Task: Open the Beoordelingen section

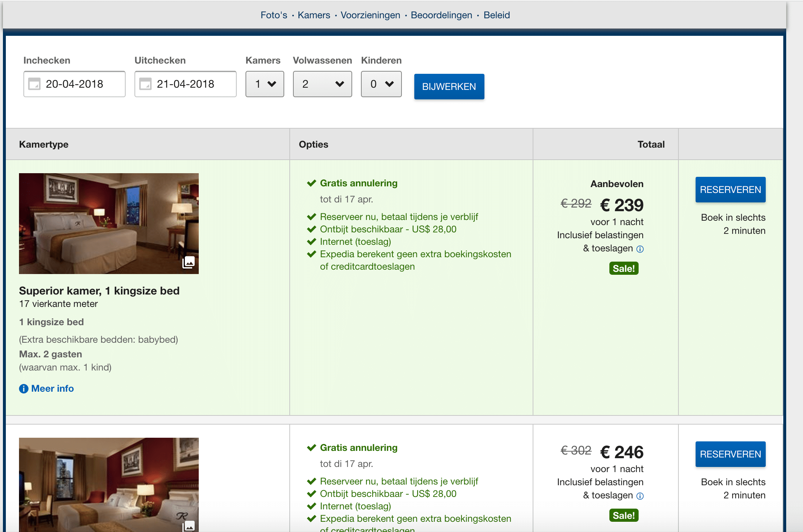Action: pyautogui.click(x=441, y=15)
